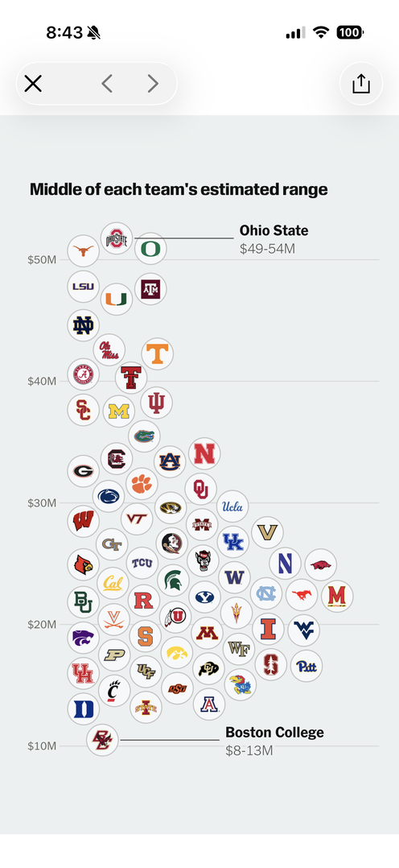Tap the Arkansas Razorbacks logo bubble
Screen dimensions: 399x868
(x=320, y=565)
